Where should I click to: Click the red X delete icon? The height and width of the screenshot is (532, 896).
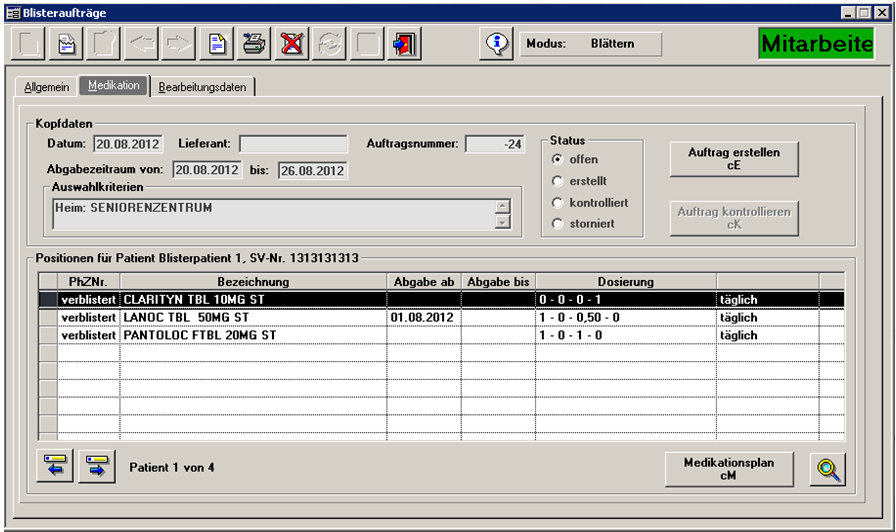click(292, 44)
